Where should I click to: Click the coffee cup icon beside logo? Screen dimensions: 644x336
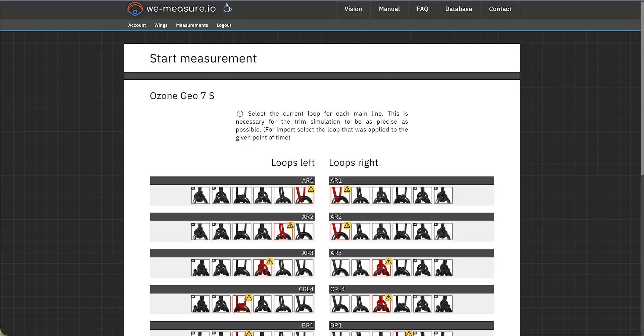(x=227, y=8)
